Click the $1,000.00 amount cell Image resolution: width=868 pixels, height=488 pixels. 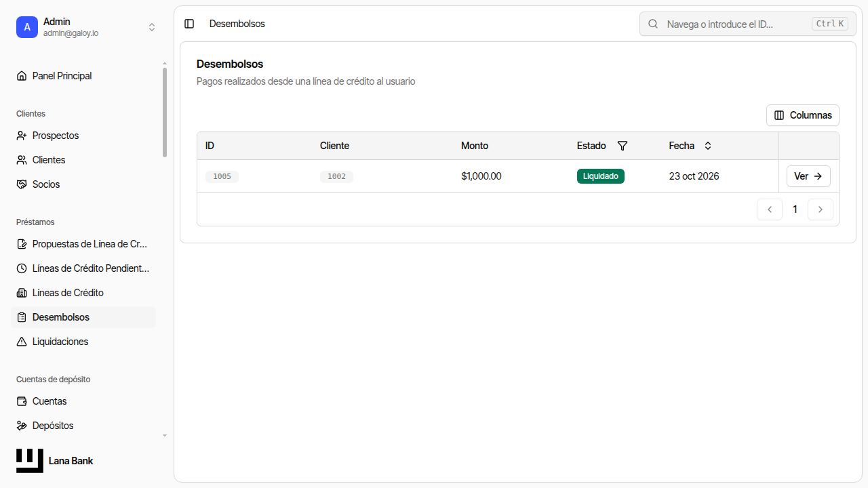tap(481, 176)
